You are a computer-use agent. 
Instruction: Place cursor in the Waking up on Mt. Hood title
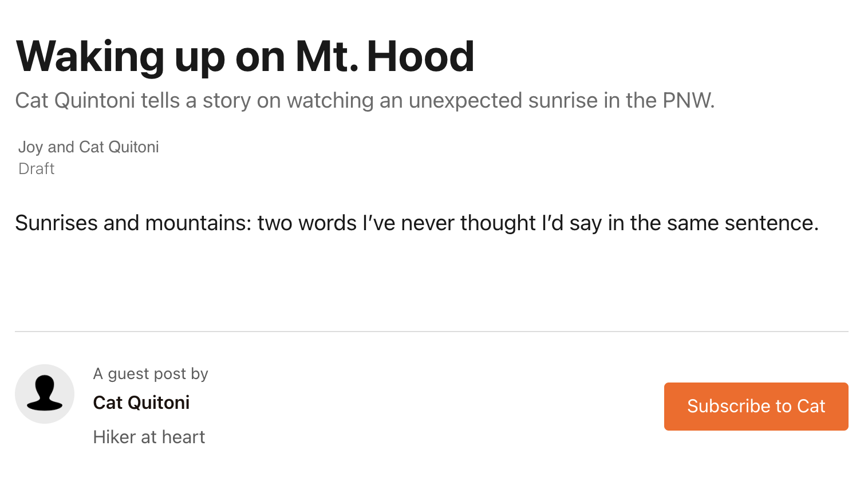[x=245, y=56]
